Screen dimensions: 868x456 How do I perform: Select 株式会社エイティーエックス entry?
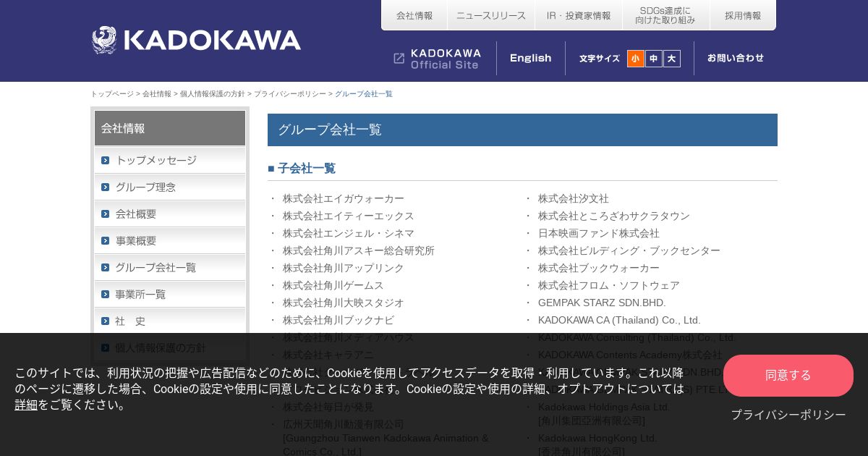349,216
